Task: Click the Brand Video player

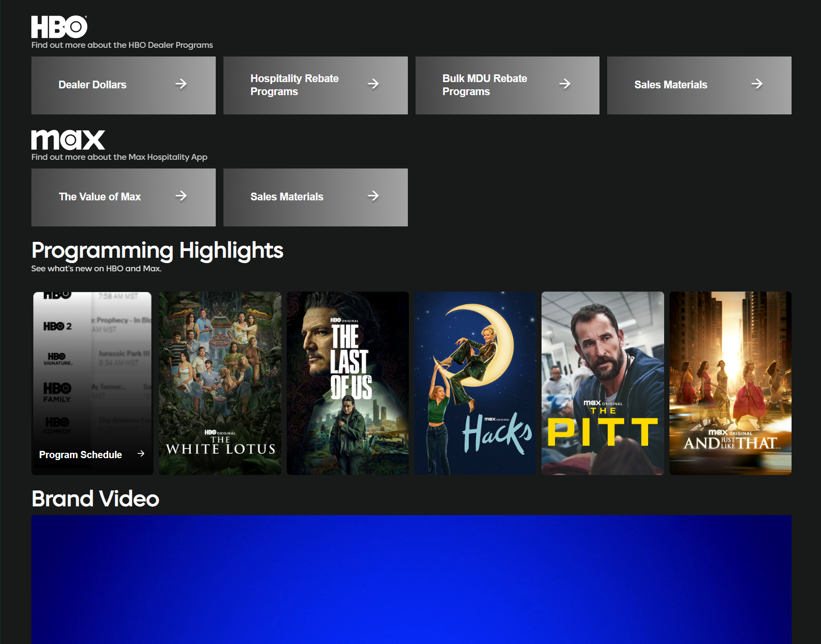Action: (411, 579)
